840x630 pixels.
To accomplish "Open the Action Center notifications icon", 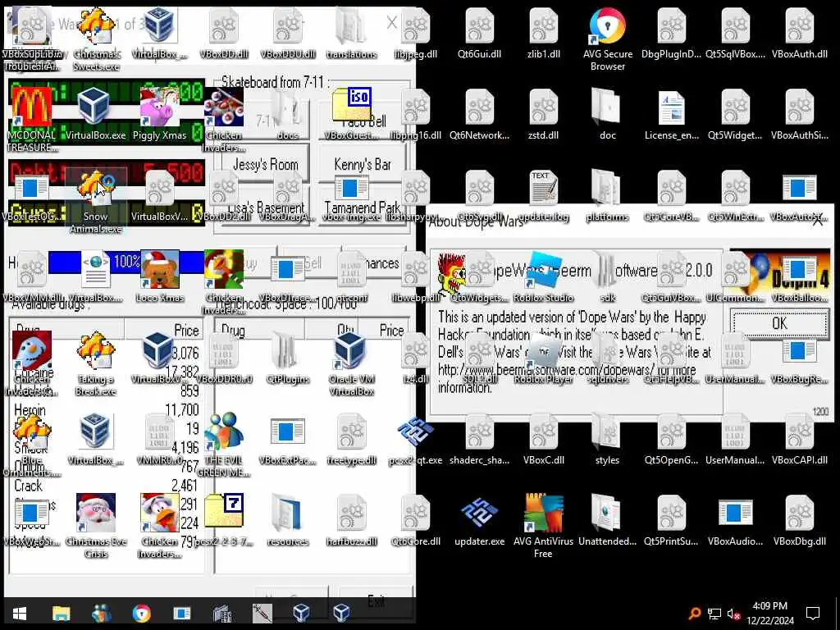I will pos(813,613).
